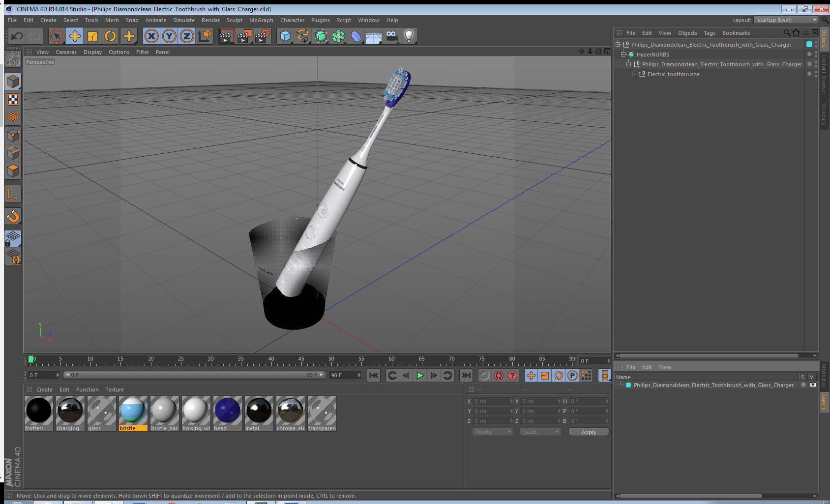Select Polygons mode in left palette
The image size is (830, 504).
13,170
